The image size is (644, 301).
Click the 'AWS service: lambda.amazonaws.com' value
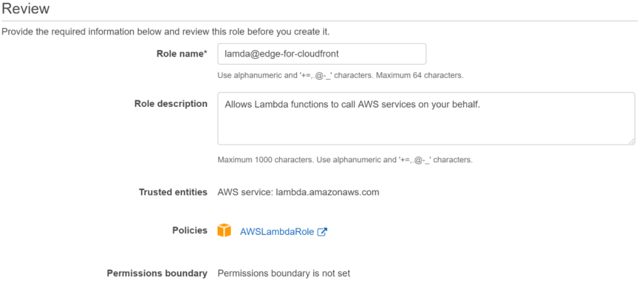[298, 193]
